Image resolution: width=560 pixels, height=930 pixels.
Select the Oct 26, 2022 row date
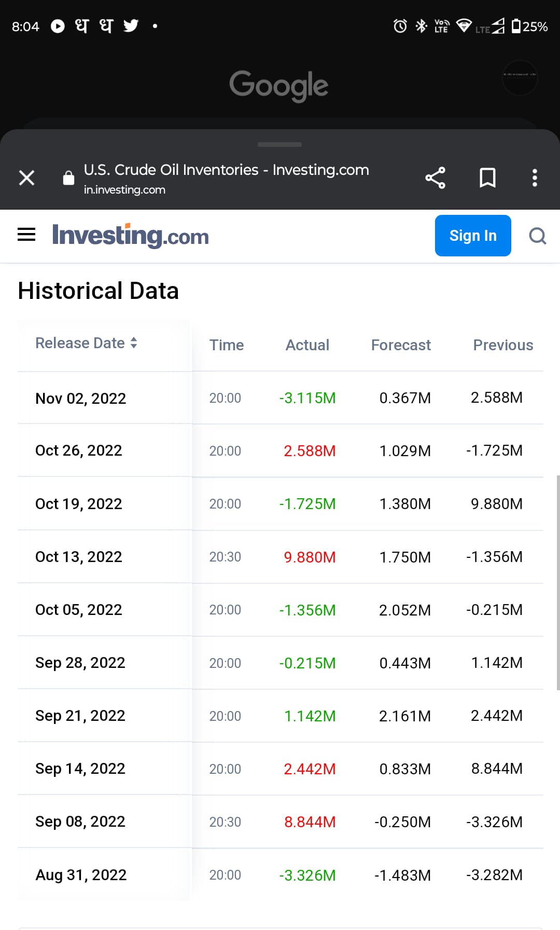tap(79, 450)
